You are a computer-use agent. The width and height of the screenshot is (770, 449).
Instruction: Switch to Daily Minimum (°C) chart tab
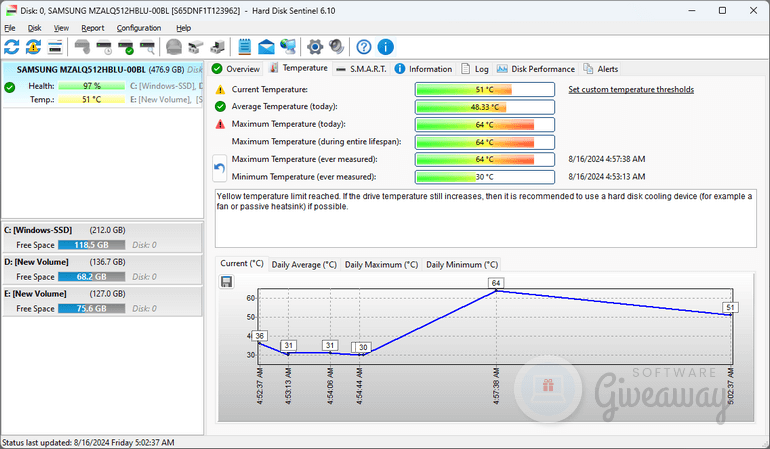coord(462,265)
